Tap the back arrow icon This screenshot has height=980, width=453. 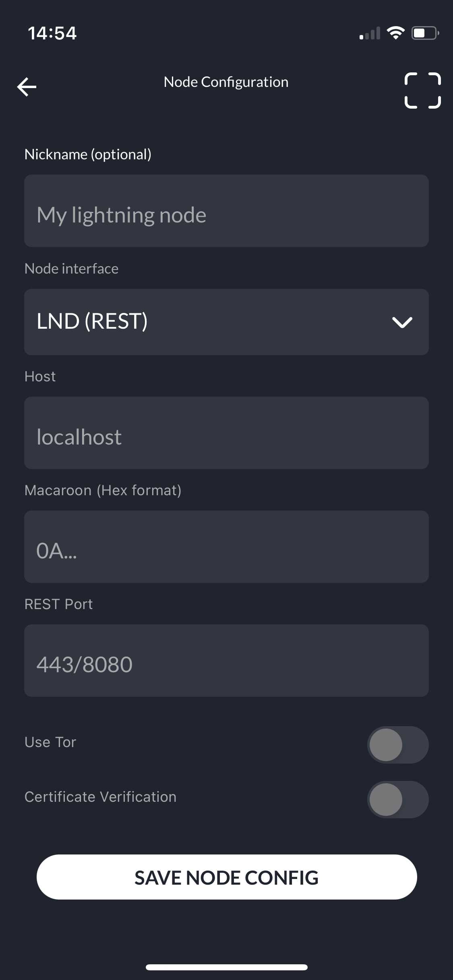(27, 87)
